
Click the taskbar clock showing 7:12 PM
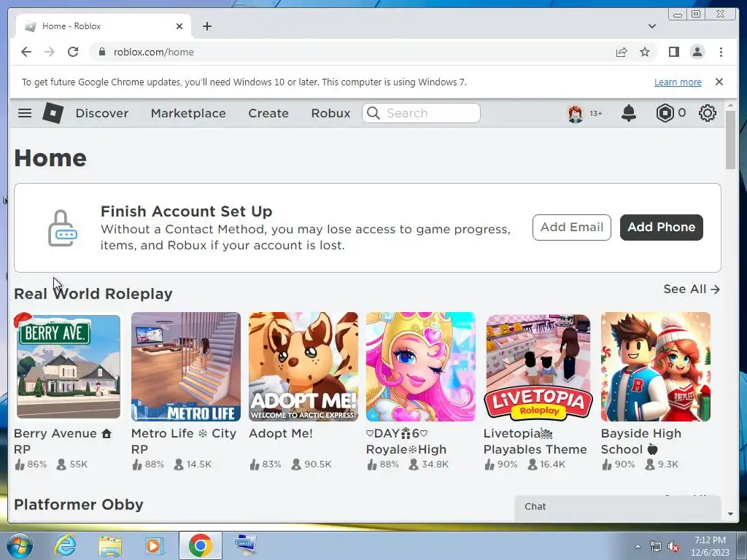click(710, 546)
